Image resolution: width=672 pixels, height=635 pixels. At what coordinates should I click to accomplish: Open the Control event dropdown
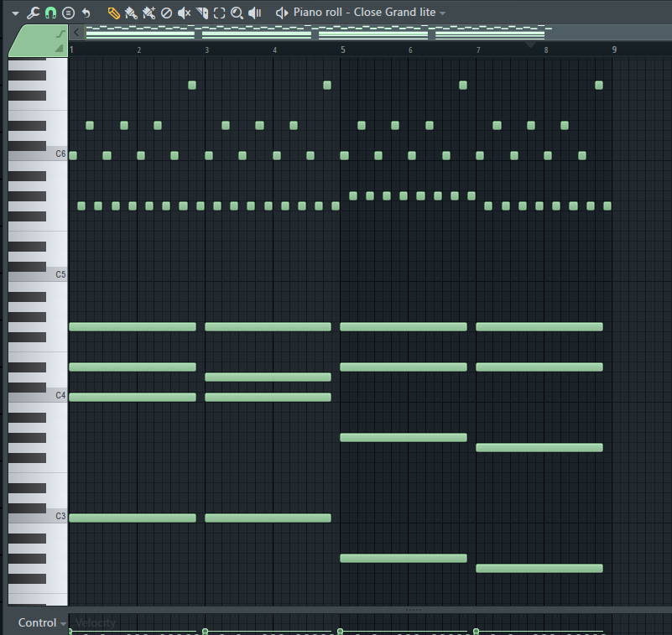tap(42, 622)
